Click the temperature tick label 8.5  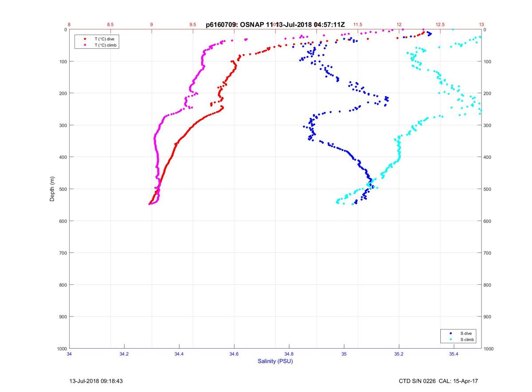[x=110, y=25]
